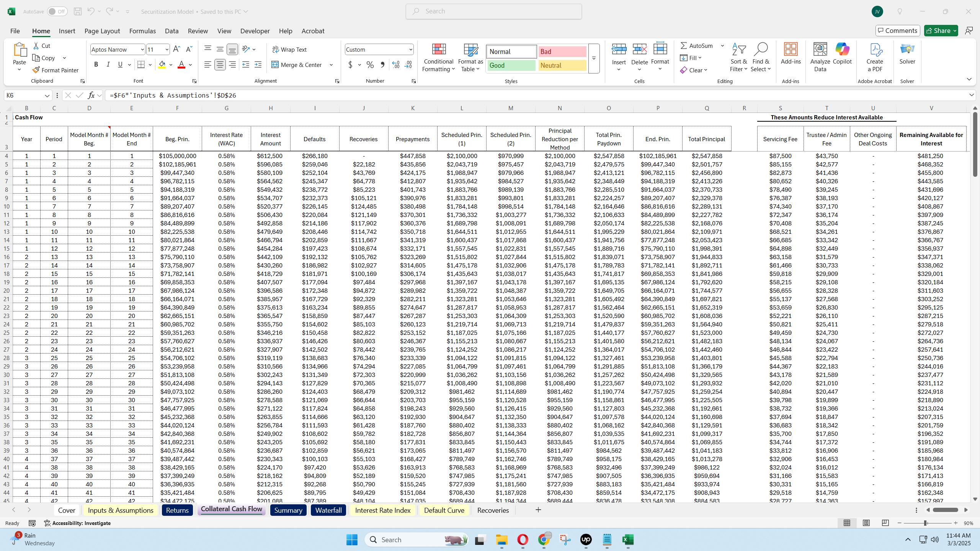Click the Insert Function fx icon
The height and width of the screenshot is (551, 980).
[91, 95]
